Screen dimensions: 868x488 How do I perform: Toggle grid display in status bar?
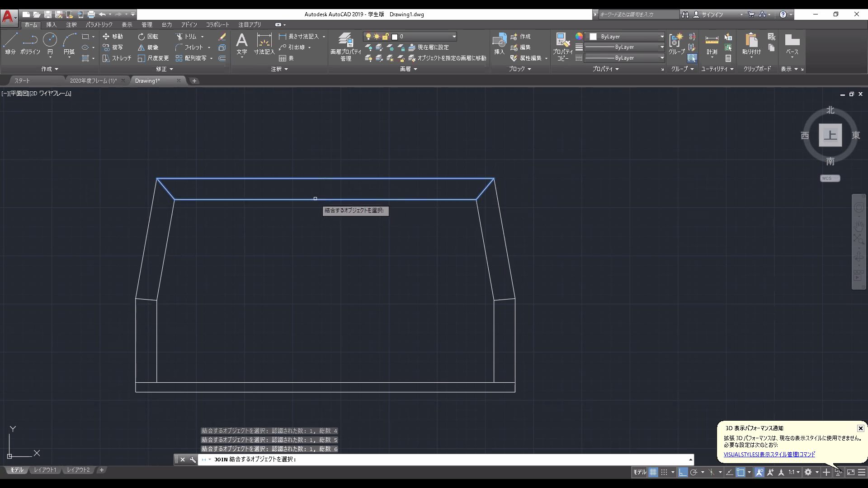653,472
